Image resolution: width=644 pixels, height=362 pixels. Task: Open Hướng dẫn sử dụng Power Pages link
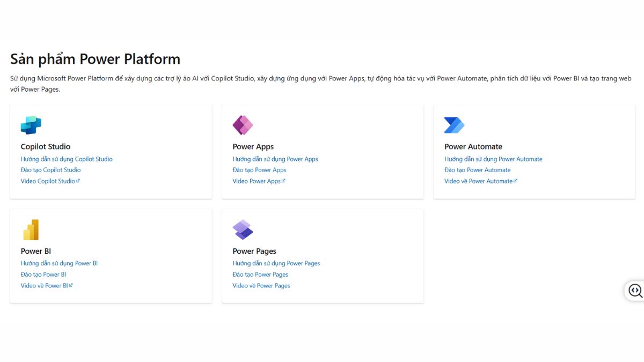(276, 263)
